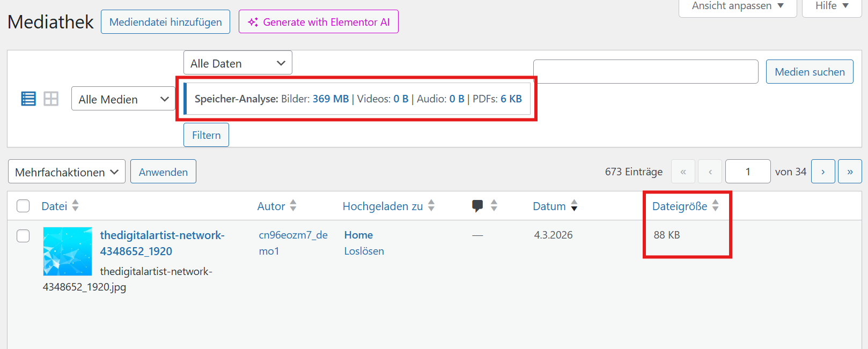Switch to grid view icon

pos(51,99)
